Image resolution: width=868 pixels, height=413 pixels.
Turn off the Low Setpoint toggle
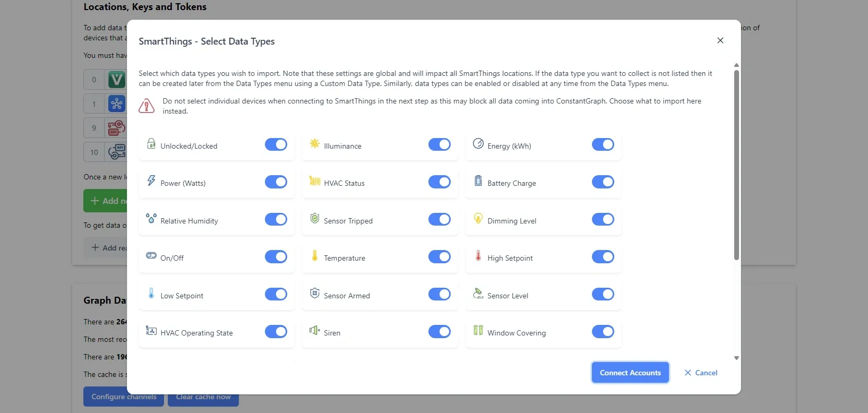(276, 294)
